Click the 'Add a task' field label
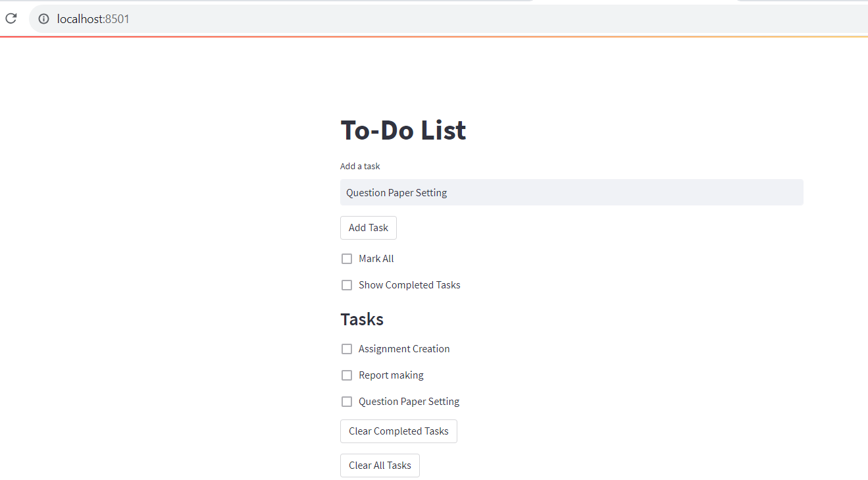Screen dimensions: 868x480 click(360, 167)
